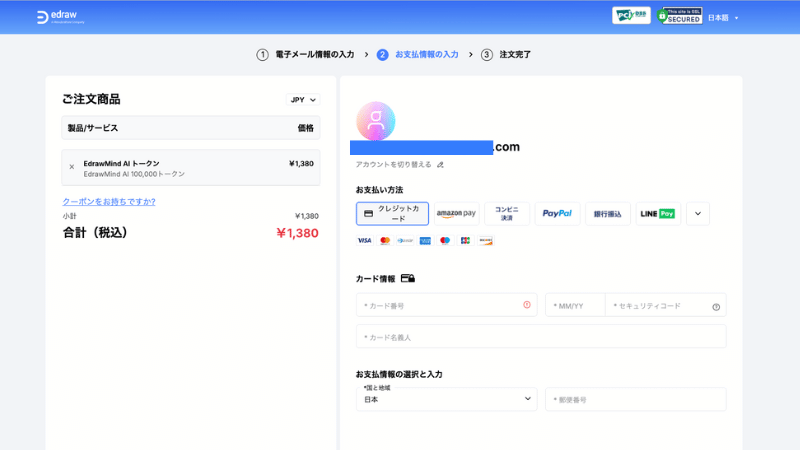
Task: Click the 小計 label
Action: [69, 216]
